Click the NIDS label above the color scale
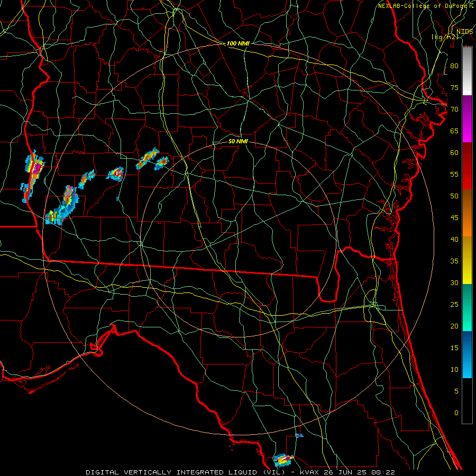Viewport: 476px width, 476px height. pyautogui.click(x=464, y=31)
